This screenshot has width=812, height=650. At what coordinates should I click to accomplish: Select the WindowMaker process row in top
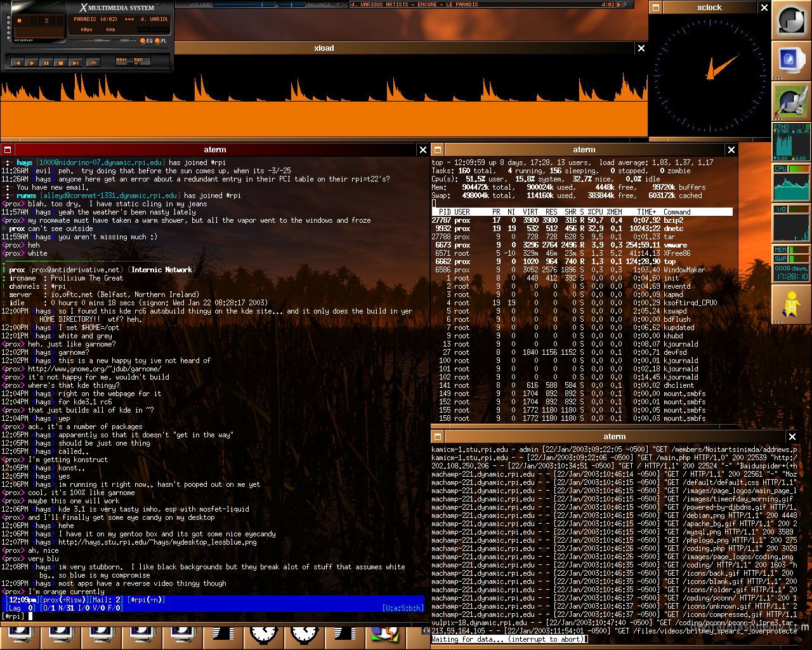(x=582, y=270)
